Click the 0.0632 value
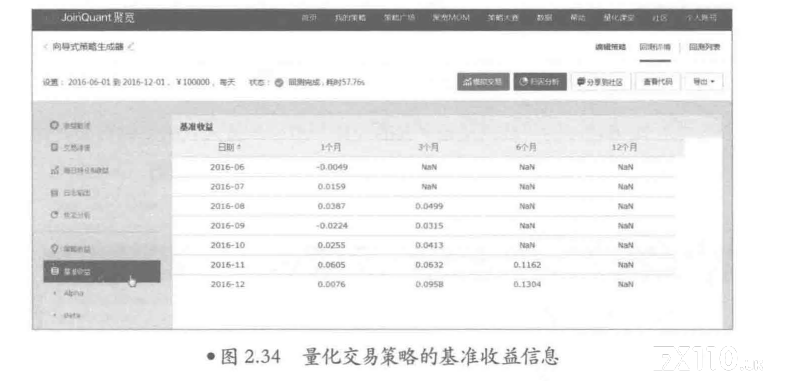This screenshot has width=789, height=381. pyautogui.click(x=429, y=265)
